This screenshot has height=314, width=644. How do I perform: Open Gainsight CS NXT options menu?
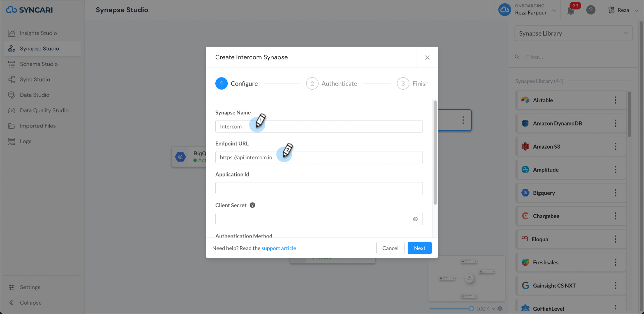tap(615, 285)
